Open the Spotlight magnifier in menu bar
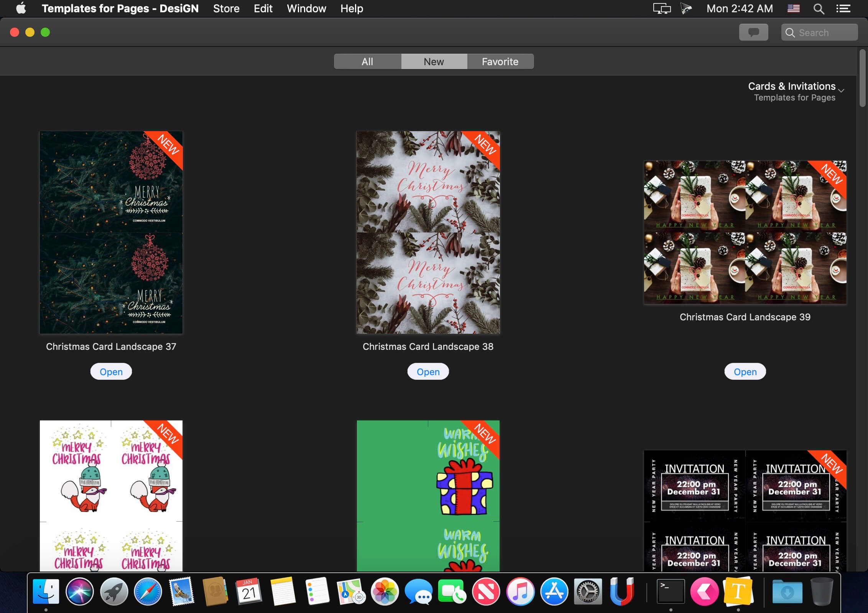The image size is (868, 613). (x=819, y=8)
